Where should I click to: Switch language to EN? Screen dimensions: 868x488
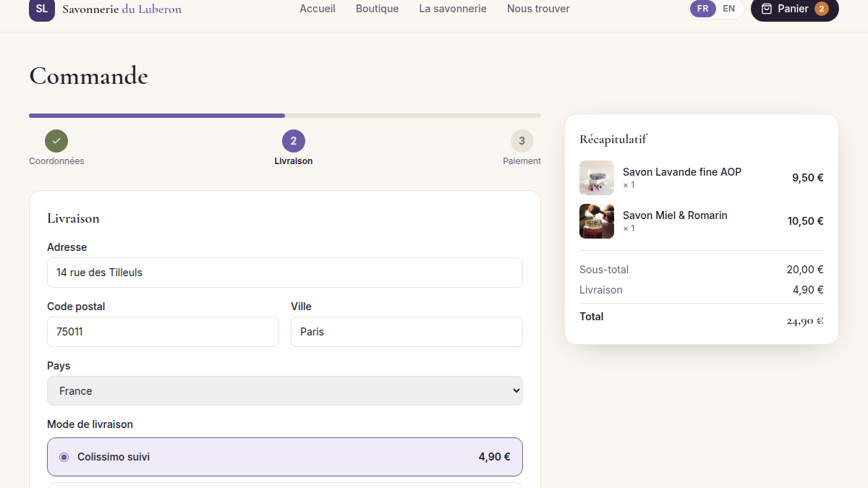pos(729,9)
